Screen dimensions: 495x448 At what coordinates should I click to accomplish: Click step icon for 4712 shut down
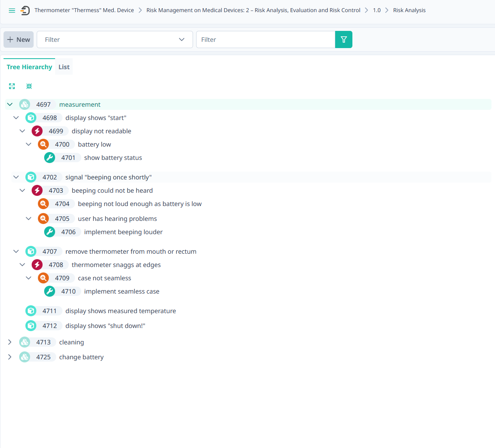[31, 326]
